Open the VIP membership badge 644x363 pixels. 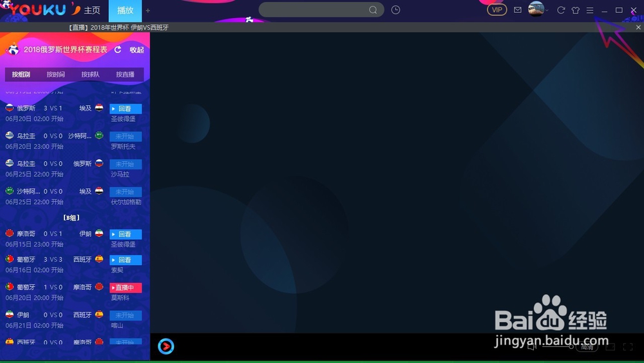tap(497, 10)
